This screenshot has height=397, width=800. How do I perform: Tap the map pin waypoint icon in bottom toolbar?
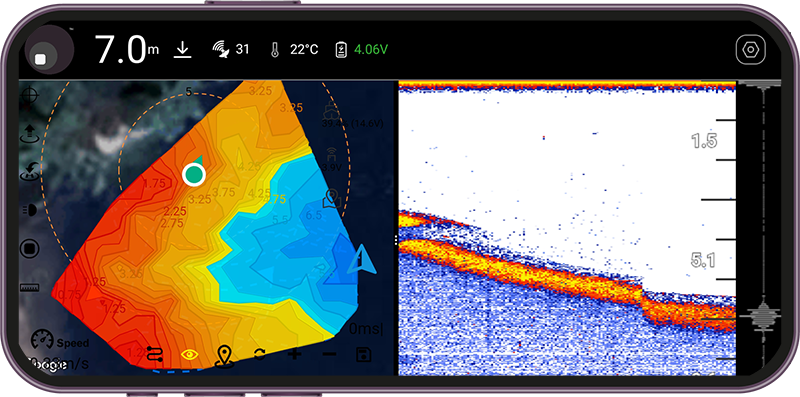point(224,356)
